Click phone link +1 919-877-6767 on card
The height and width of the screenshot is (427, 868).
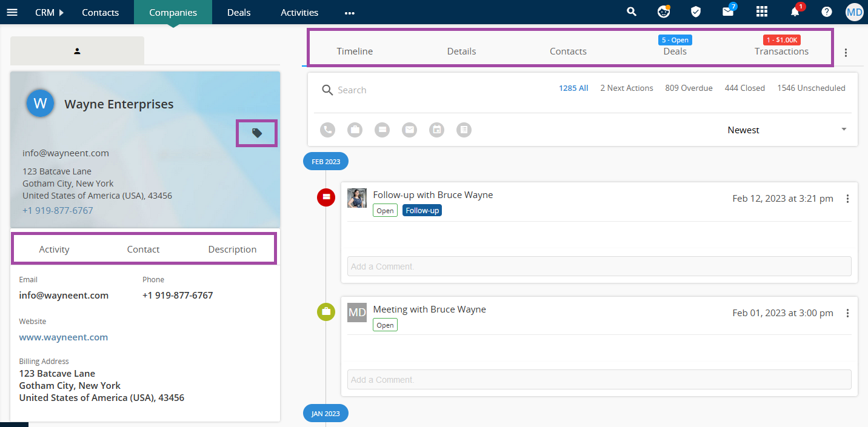(58, 211)
